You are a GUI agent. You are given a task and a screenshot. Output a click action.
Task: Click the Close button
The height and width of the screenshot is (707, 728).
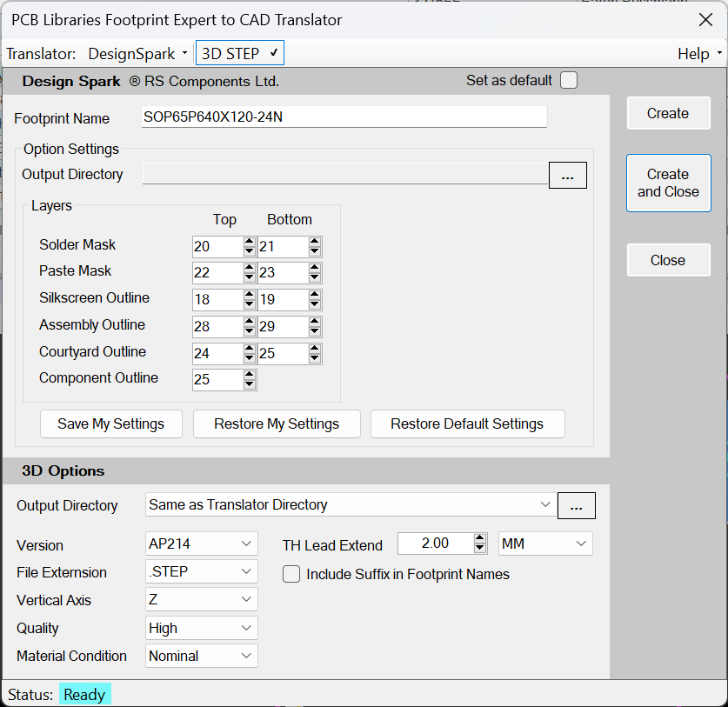coord(668,260)
